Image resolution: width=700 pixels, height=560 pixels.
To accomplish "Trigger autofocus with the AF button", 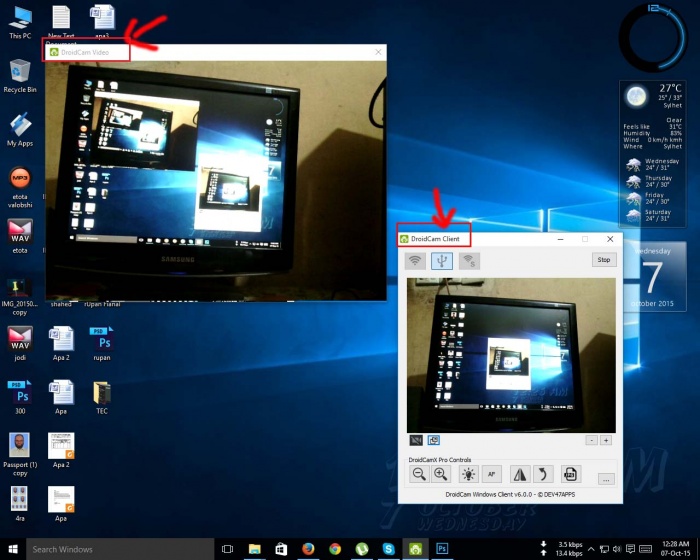I will (492, 474).
